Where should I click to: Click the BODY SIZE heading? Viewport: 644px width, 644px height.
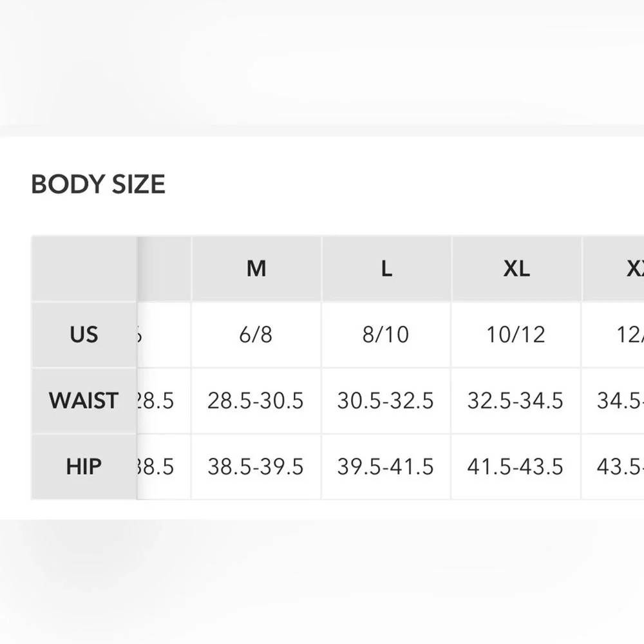click(x=99, y=184)
